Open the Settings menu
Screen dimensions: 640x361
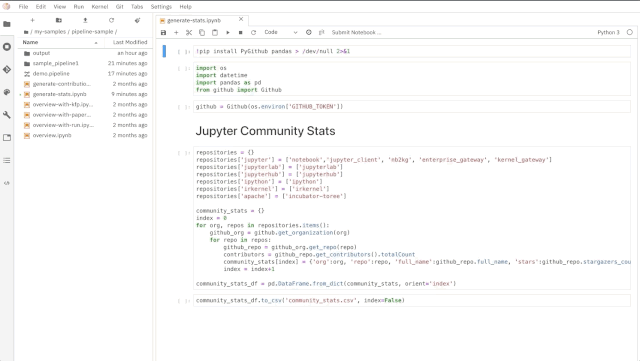(x=161, y=7)
